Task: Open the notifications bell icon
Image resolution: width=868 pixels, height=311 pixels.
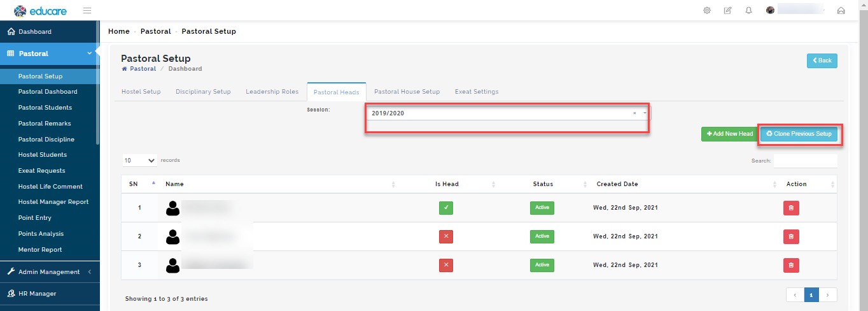Action: 749,10
